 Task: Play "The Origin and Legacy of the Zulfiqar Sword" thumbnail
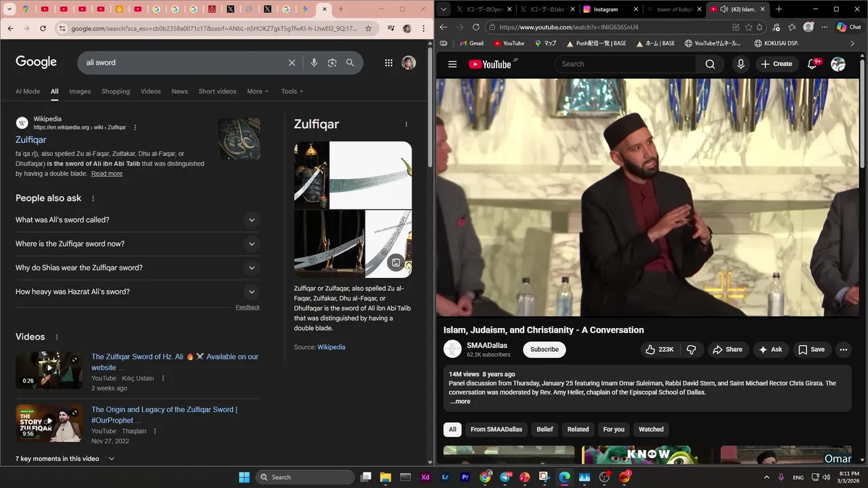click(x=50, y=423)
